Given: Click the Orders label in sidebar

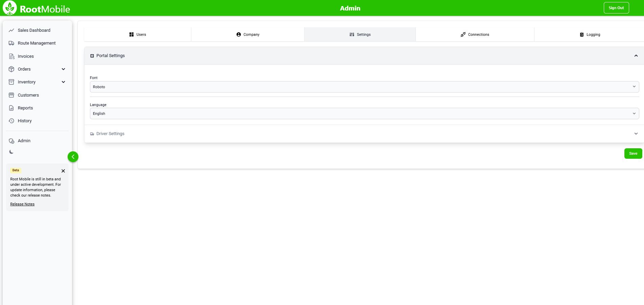Looking at the screenshot, I should (24, 69).
